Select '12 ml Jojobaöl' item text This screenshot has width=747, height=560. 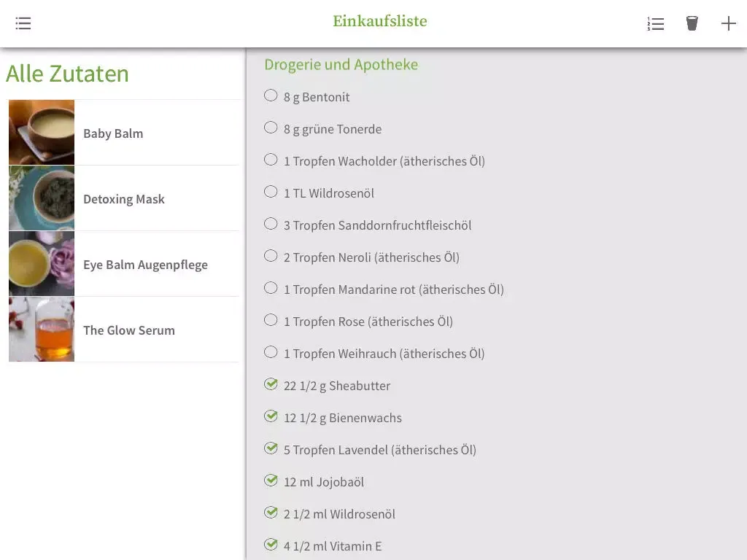[x=323, y=483]
